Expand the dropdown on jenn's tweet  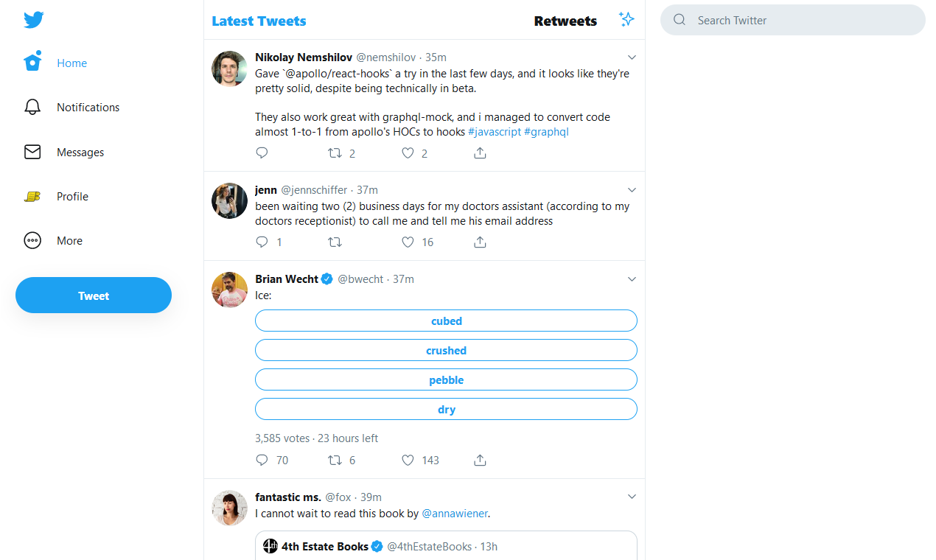click(x=632, y=189)
